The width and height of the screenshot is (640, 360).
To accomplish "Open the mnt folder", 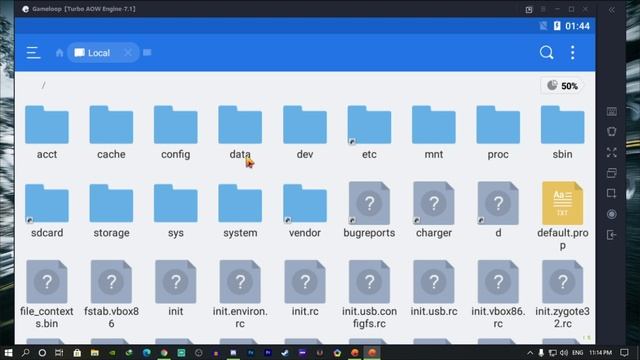I will point(433,133).
